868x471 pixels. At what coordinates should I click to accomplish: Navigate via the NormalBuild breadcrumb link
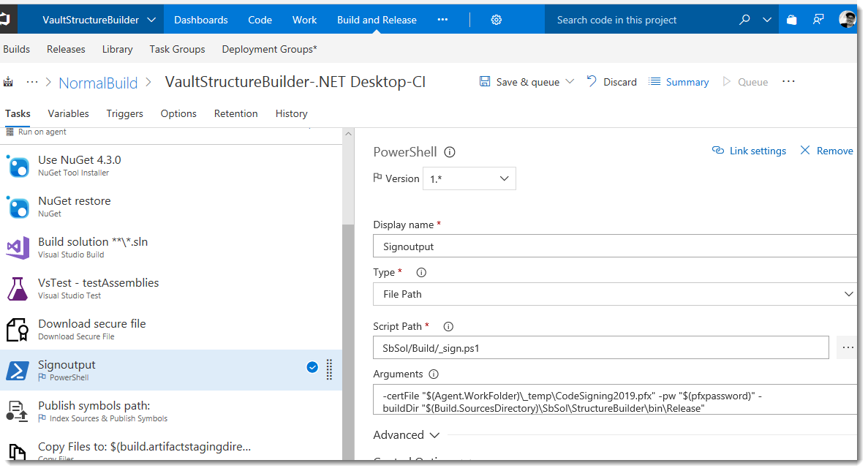[x=98, y=83]
